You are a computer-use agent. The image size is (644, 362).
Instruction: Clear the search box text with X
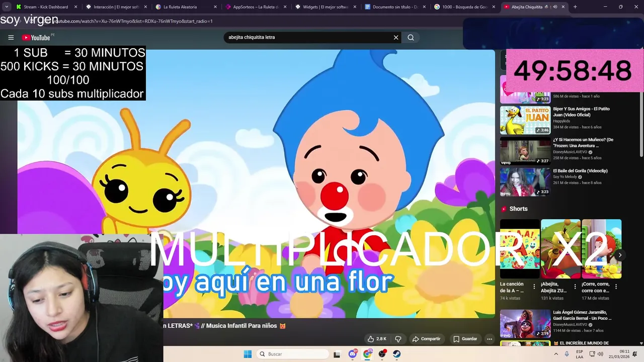coord(396,37)
